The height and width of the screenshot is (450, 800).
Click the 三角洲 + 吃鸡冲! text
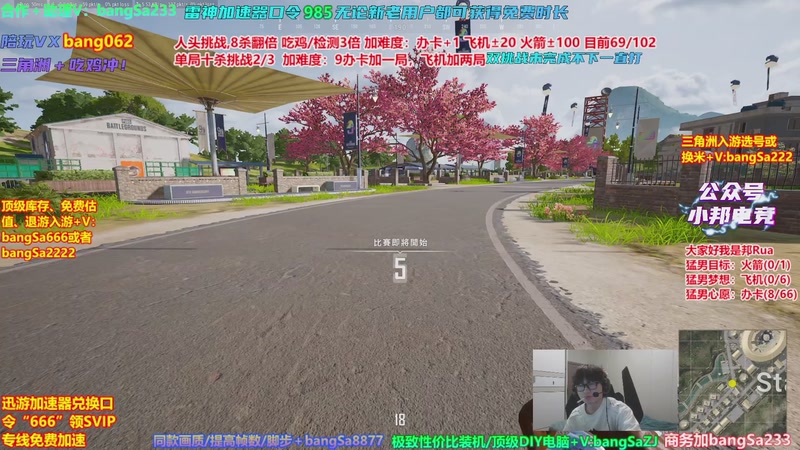click(x=64, y=65)
